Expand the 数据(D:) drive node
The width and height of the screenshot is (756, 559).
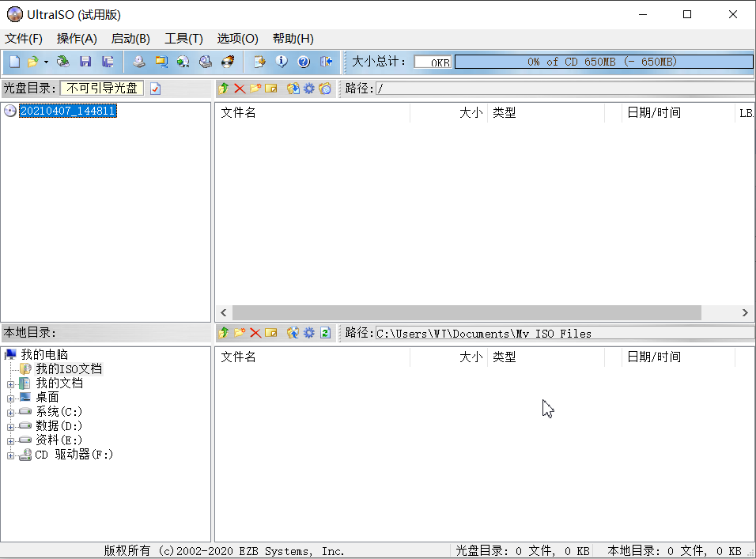click(10, 427)
